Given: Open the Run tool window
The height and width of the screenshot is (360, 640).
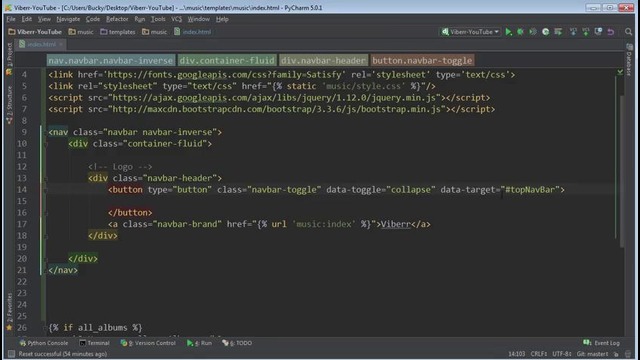Looking at the screenshot, I should click(200, 343).
